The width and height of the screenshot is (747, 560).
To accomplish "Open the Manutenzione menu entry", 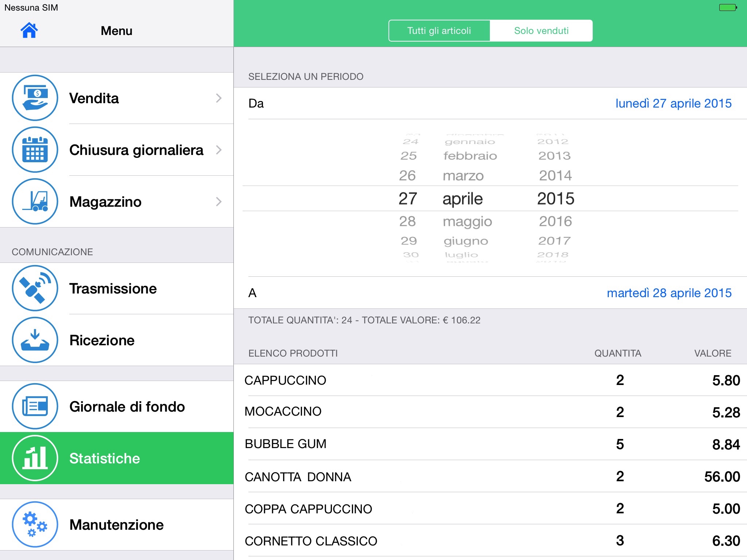I will pos(117,525).
